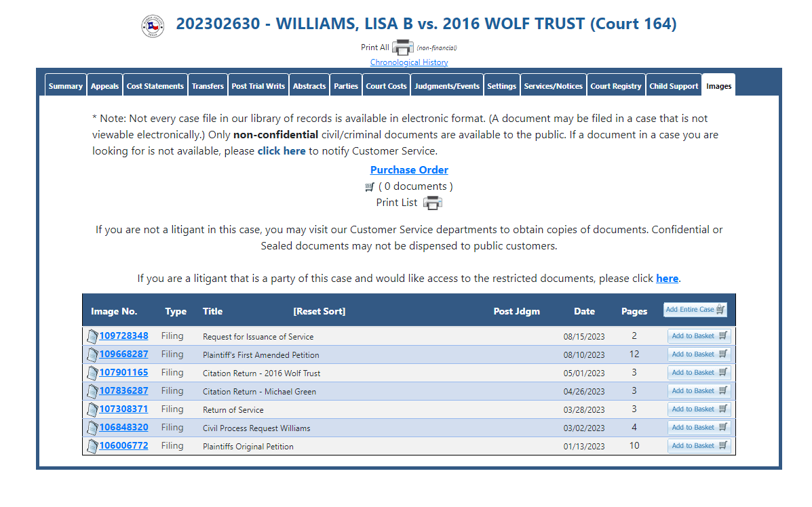Add Request for Issuance of Service to basket

699,336
